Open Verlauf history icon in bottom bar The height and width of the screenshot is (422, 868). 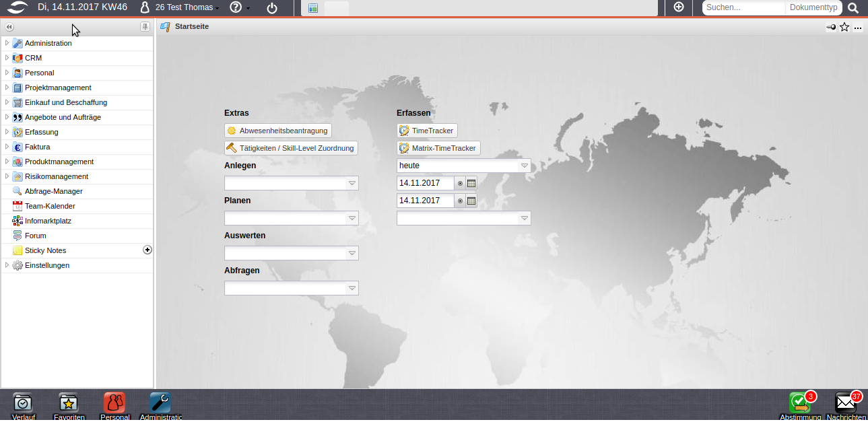[x=23, y=402]
